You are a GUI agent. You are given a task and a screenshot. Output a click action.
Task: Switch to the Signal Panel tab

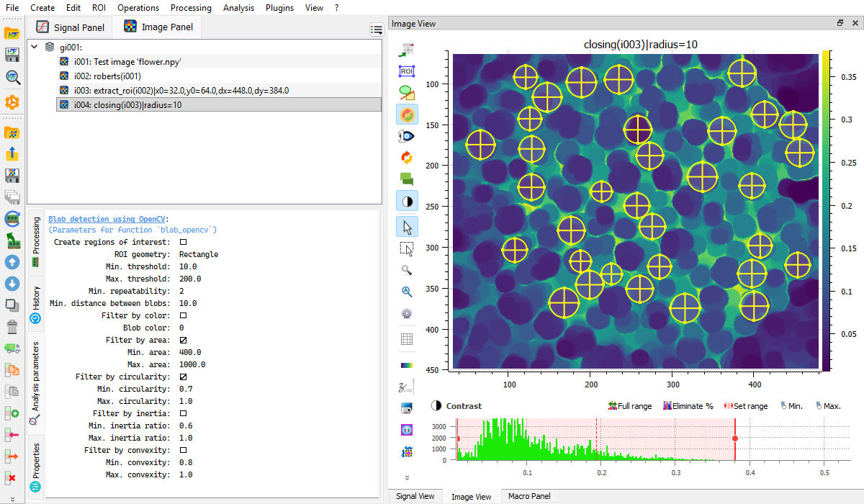pos(71,27)
